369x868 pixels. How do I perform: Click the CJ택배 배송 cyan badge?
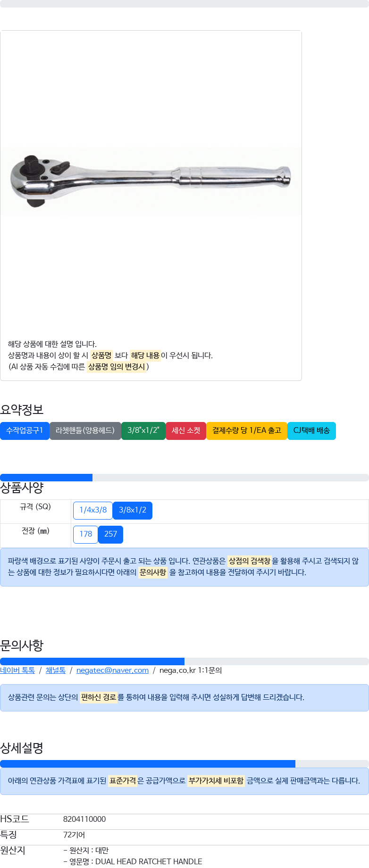311,430
